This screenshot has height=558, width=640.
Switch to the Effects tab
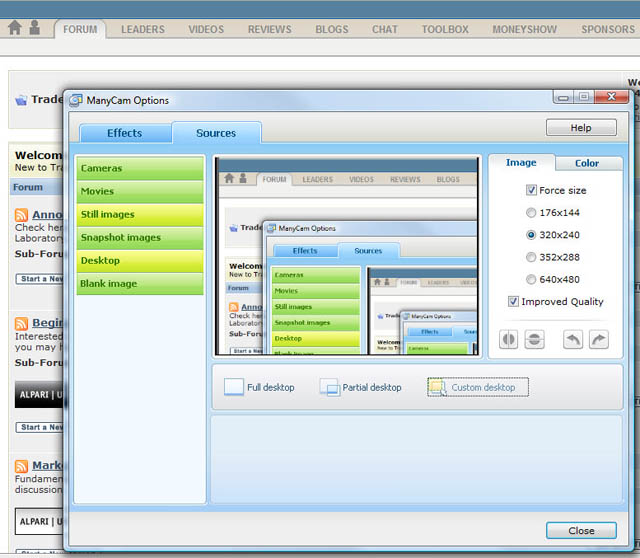tap(125, 133)
